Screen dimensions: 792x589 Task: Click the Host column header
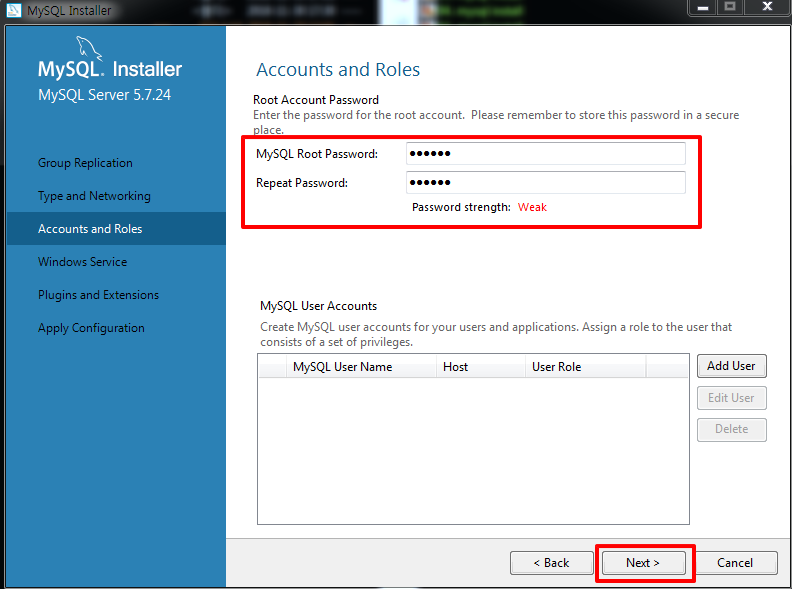(480, 367)
